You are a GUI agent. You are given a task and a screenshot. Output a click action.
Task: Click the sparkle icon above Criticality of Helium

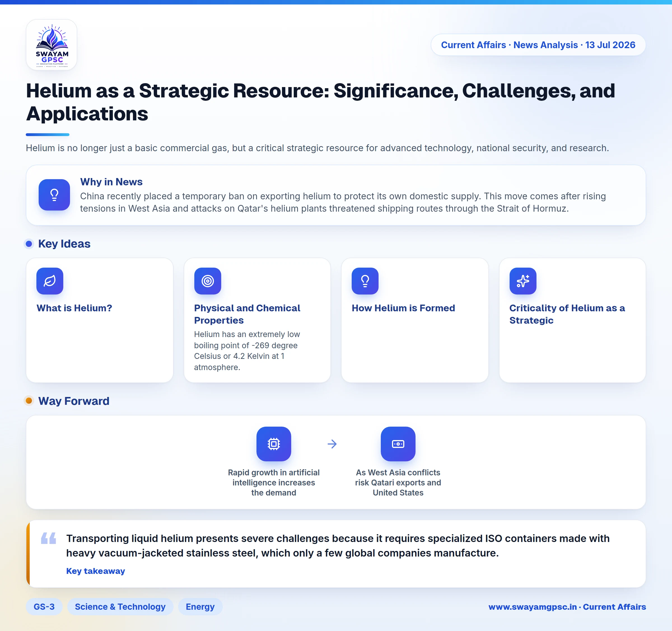(523, 281)
